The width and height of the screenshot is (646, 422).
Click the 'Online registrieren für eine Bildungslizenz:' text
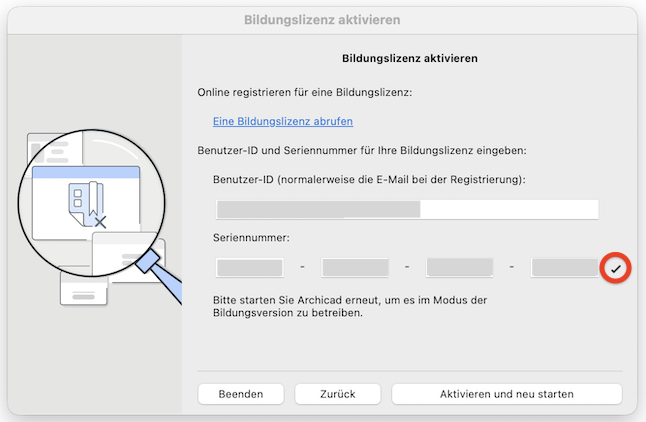tap(304, 92)
